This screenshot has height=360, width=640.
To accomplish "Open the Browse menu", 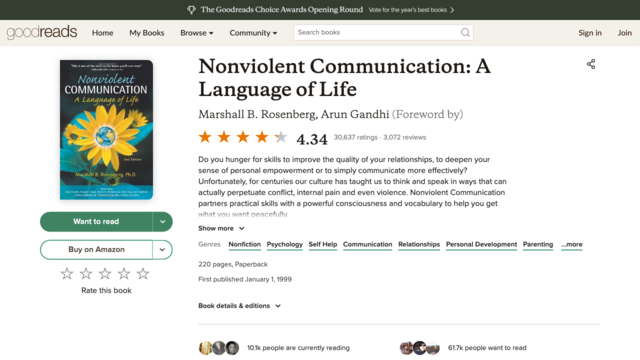I will pos(197,33).
